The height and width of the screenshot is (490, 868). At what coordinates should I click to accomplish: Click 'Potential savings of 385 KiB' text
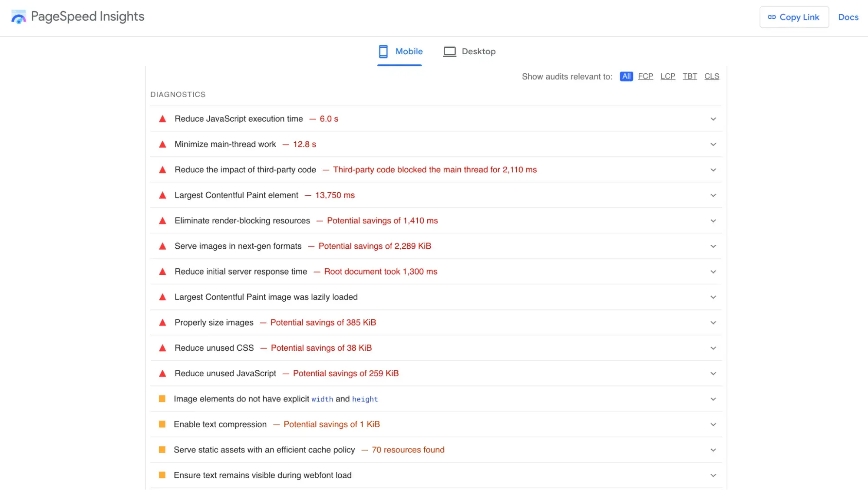tap(323, 322)
